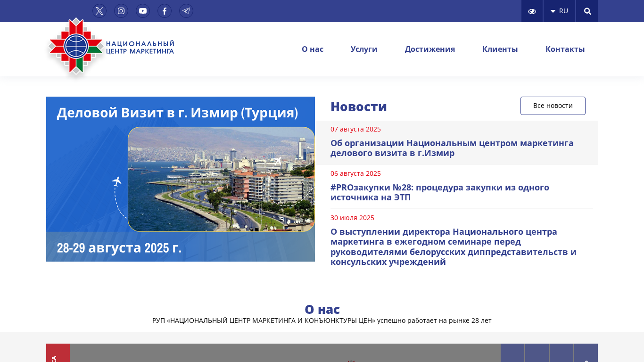Expand the RU language dropdown
The image size is (644, 362).
tap(560, 11)
